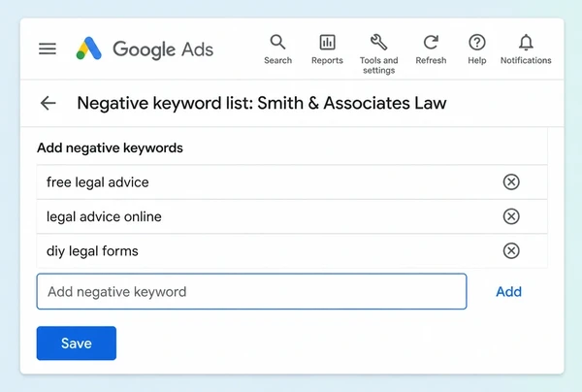Go back using the left arrow

(x=48, y=103)
